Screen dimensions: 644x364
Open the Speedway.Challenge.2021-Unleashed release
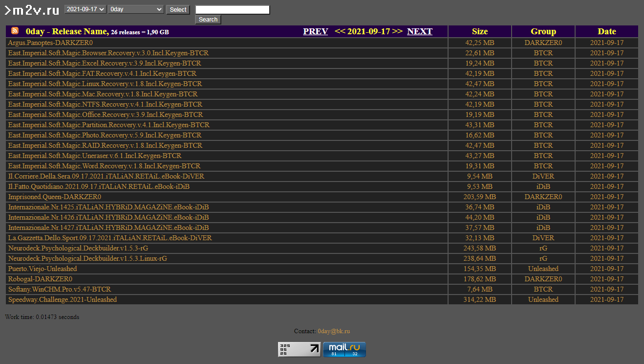point(63,299)
